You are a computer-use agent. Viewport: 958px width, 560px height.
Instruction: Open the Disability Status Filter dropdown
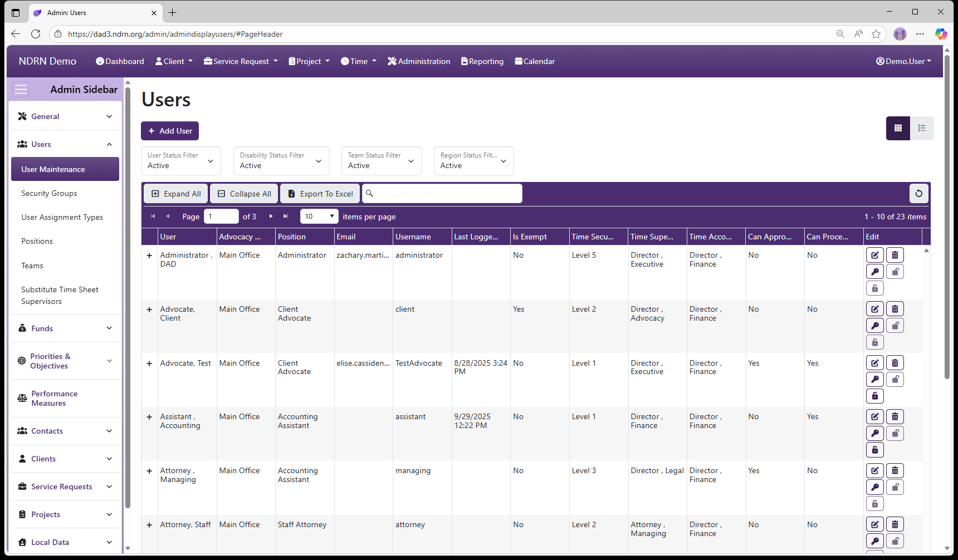coord(281,161)
